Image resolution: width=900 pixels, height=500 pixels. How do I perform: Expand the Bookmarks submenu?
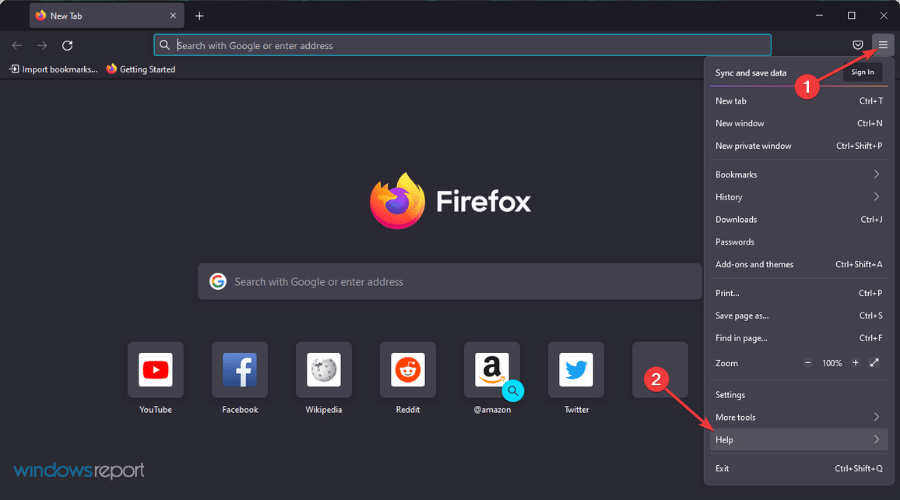click(x=798, y=174)
